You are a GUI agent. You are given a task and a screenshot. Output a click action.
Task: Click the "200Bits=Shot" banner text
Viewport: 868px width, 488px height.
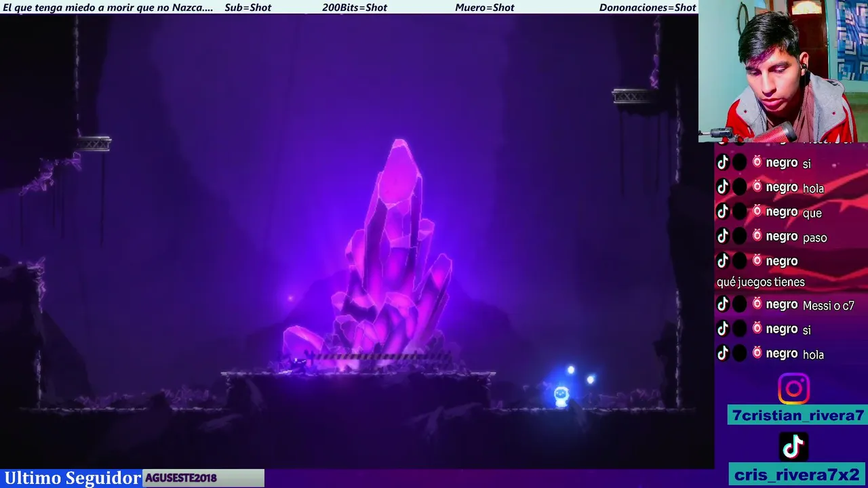pos(355,7)
